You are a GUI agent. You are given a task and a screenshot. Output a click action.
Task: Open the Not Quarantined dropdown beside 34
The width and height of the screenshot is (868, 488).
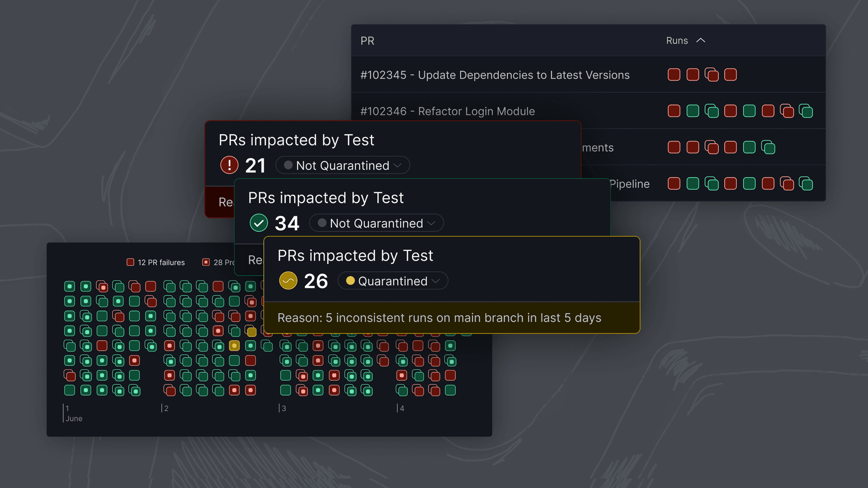(x=376, y=223)
